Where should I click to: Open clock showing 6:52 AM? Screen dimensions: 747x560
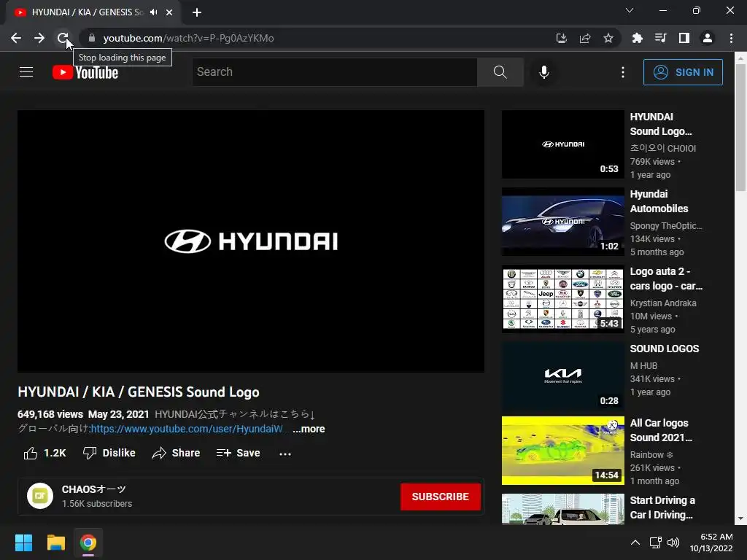(x=711, y=542)
